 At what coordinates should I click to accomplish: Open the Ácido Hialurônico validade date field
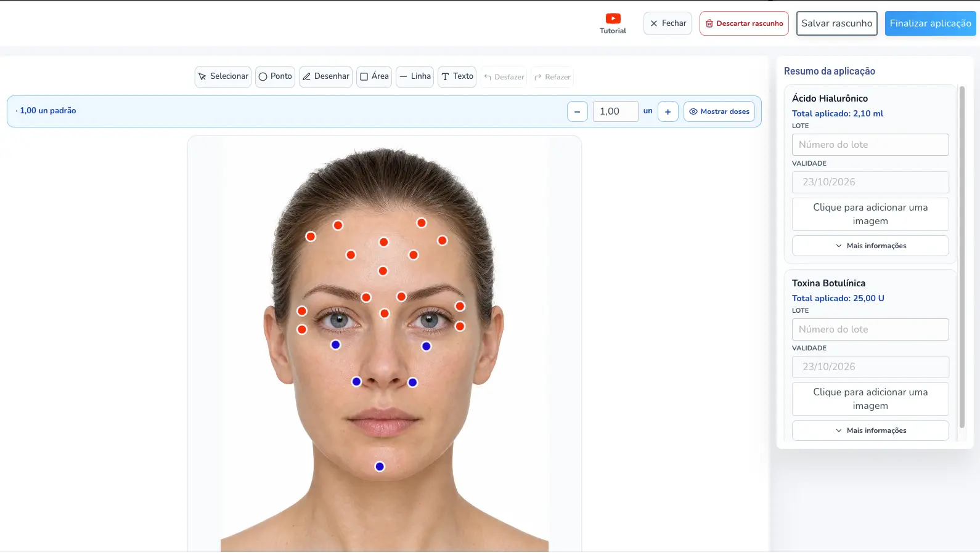tap(870, 182)
